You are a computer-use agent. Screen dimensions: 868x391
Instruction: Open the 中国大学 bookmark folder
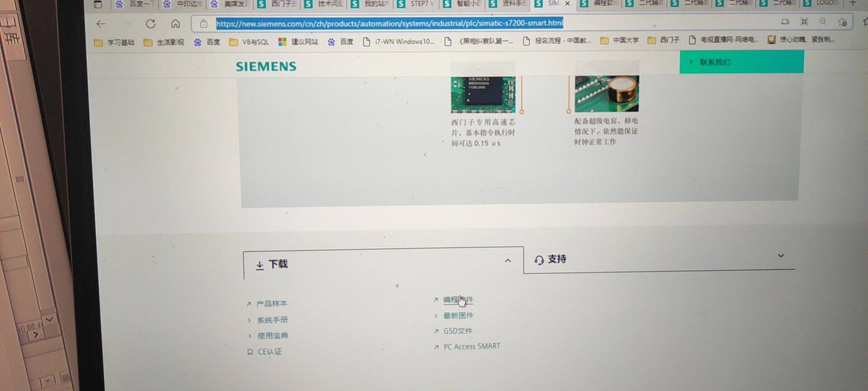click(619, 40)
